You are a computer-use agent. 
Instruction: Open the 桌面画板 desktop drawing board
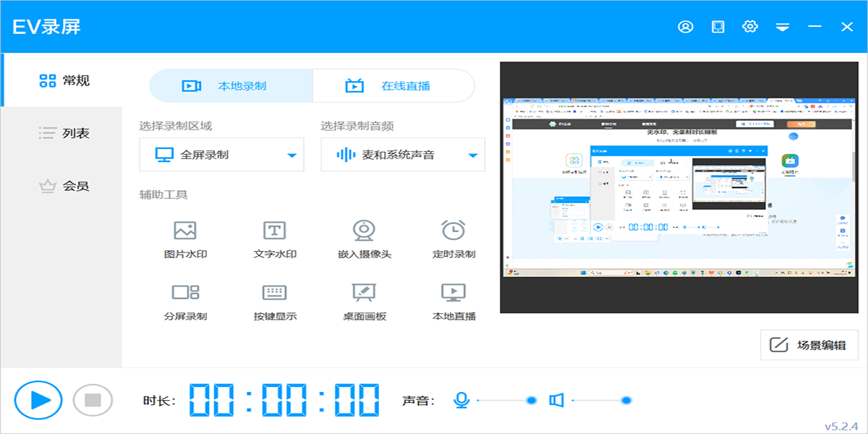[x=364, y=293]
